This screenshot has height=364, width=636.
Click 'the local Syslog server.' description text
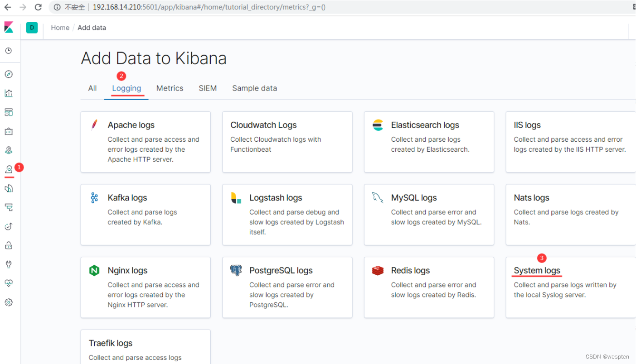coord(550,295)
